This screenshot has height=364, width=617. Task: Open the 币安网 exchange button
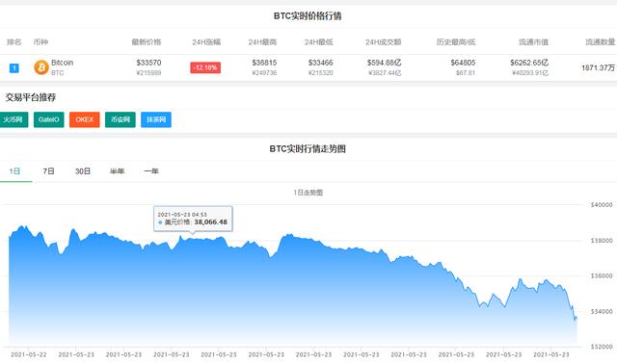[x=121, y=119]
